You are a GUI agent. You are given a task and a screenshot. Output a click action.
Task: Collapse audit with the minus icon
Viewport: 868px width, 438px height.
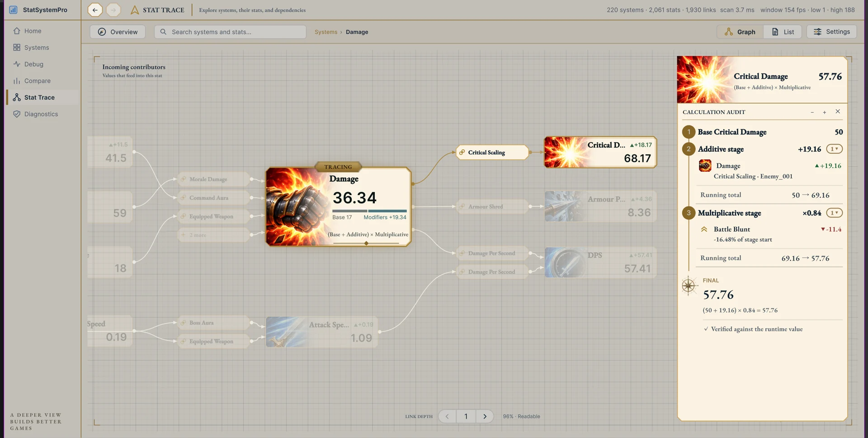(x=812, y=112)
